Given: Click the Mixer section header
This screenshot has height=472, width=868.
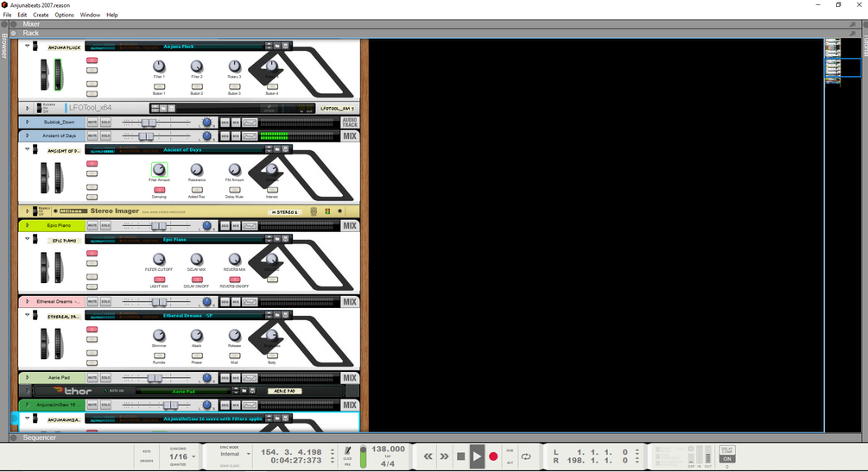Looking at the screenshot, I should pyautogui.click(x=434, y=24).
